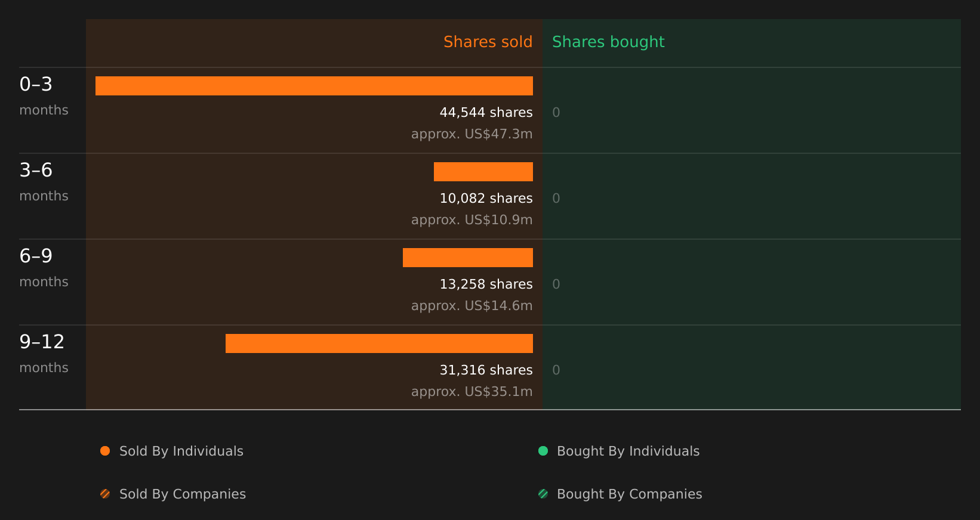Click the 6–9 months sold bar
980x520 pixels.
pyautogui.click(x=468, y=258)
